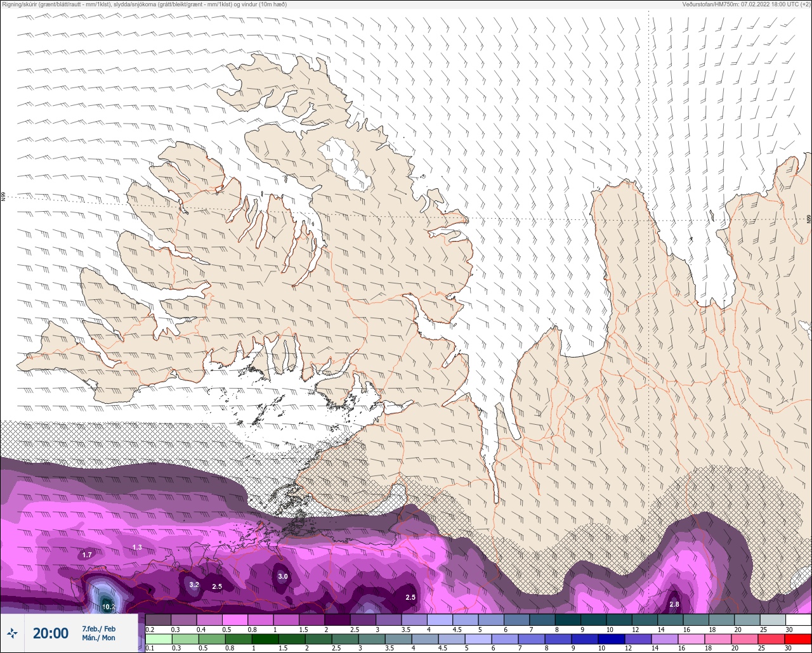The height and width of the screenshot is (653, 812).
Task: Select the dark teal 8–9 swatch, upper legend
Action: click(x=568, y=619)
